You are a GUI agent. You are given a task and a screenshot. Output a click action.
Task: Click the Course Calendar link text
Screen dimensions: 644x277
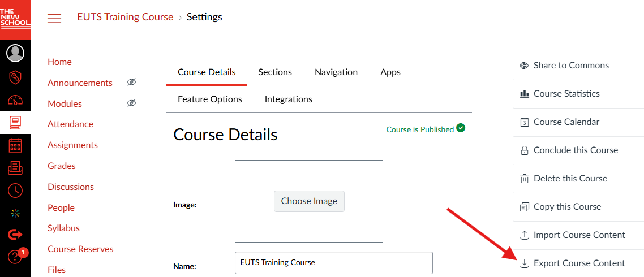pyautogui.click(x=566, y=122)
